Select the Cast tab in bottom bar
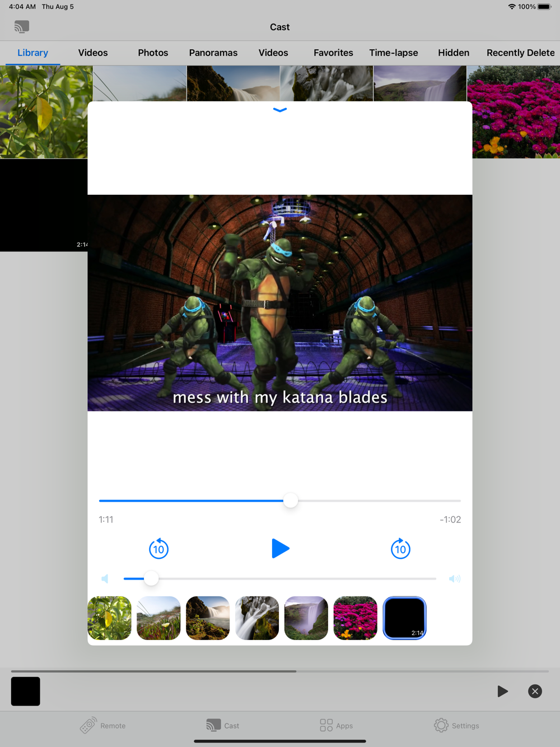 [222, 725]
